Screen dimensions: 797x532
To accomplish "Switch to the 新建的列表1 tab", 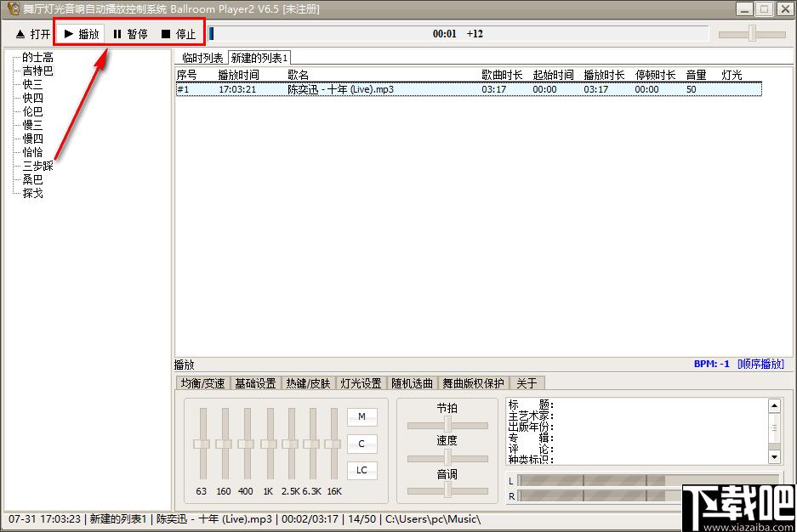I will tap(259, 58).
